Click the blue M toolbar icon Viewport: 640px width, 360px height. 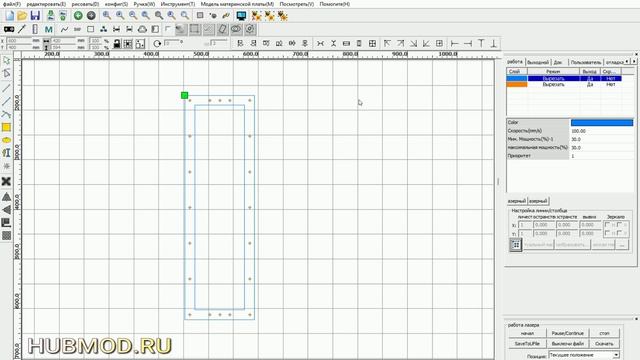click(x=49, y=29)
